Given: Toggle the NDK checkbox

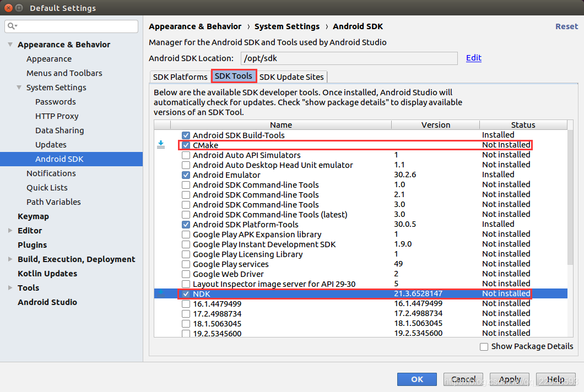Looking at the screenshot, I should click(186, 294).
